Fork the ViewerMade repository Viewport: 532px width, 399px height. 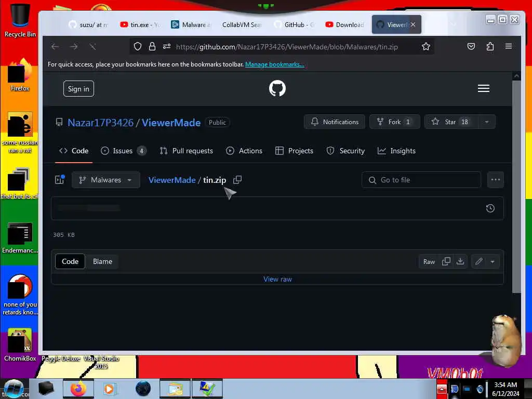(x=395, y=122)
